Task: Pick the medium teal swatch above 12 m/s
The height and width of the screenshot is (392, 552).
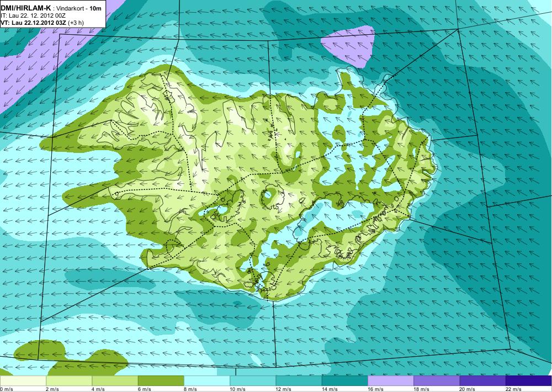Action: 299,381
